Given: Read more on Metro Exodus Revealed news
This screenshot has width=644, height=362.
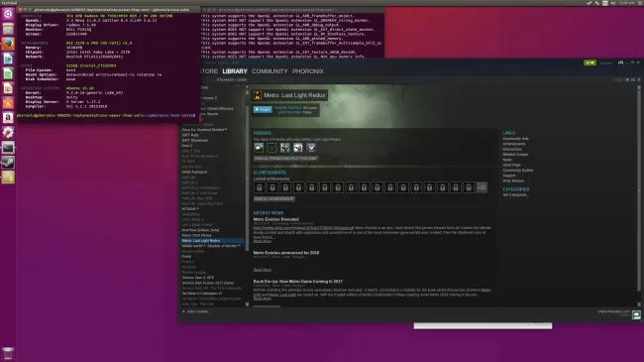Looking at the screenshot, I should pos(262,241).
